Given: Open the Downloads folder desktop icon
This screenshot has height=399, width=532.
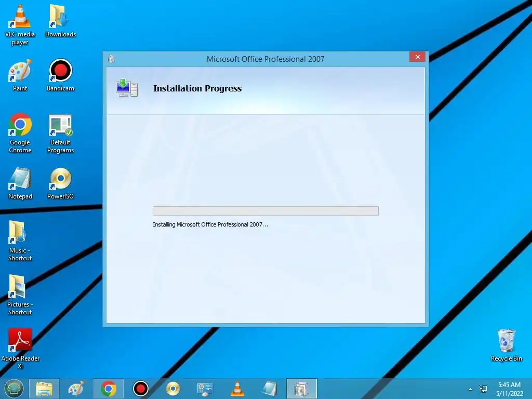Looking at the screenshot, I should tap(60, 21).
